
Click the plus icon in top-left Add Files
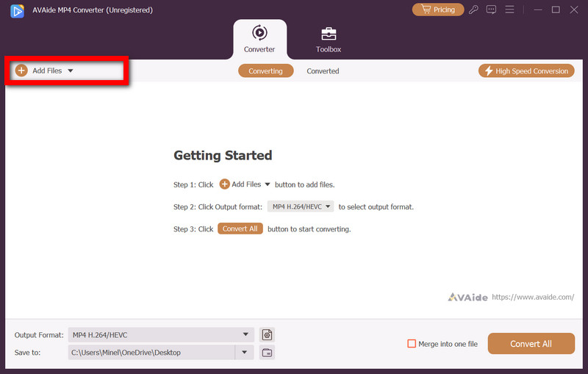[21, 71]
